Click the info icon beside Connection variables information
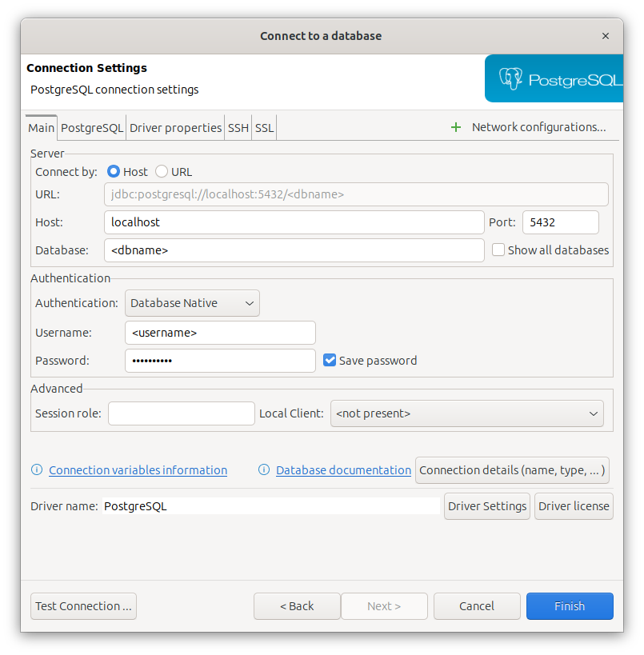 pos(37,469)
